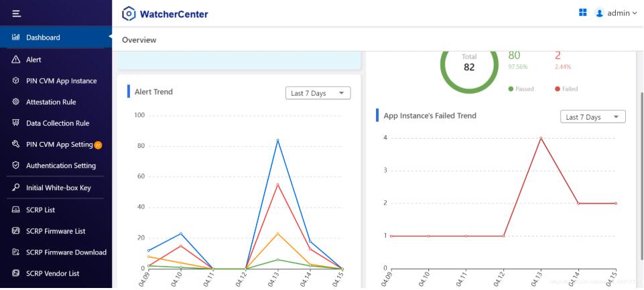Click the 04.13 peak on the red failed trend line

pyautogui.click(x=541, y=138)
